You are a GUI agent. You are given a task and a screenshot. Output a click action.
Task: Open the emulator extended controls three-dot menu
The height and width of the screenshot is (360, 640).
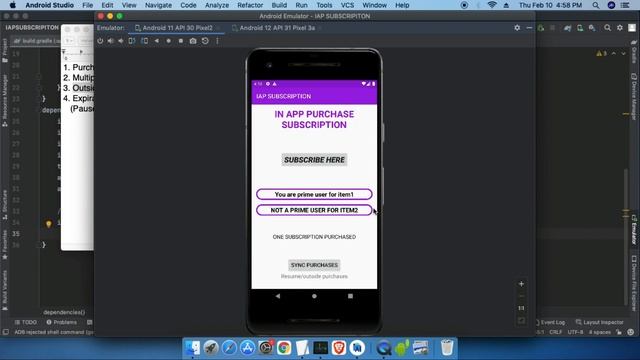click(x=217, y=41)
